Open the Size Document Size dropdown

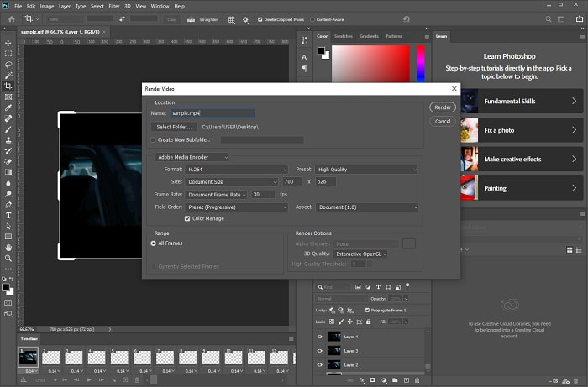232,181
